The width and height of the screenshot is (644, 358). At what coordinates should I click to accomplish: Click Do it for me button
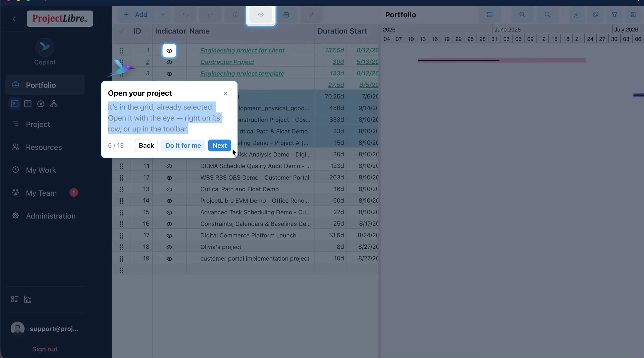pos(183,146)
